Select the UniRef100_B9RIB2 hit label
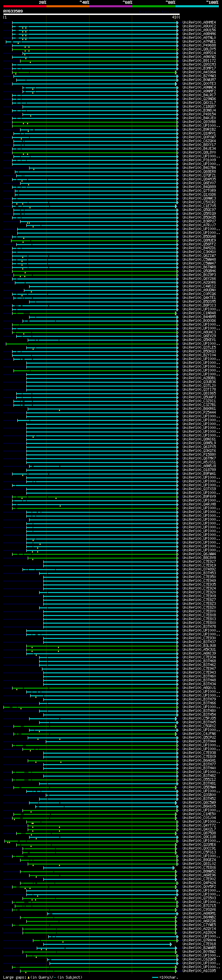Viewport: 222px width, 980px height. (x=199, y=129)
